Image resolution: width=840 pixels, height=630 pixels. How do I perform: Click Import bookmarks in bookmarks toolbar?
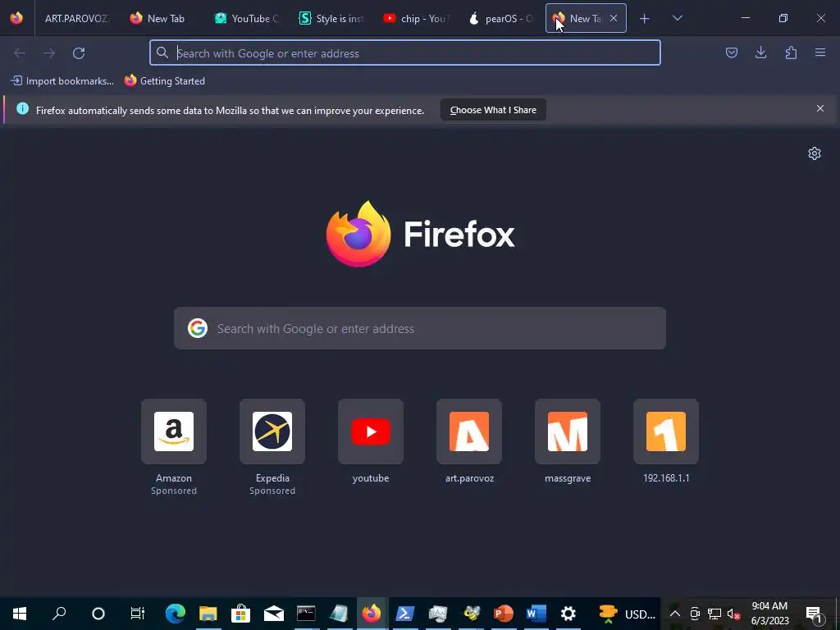click(x=62, y=81)
